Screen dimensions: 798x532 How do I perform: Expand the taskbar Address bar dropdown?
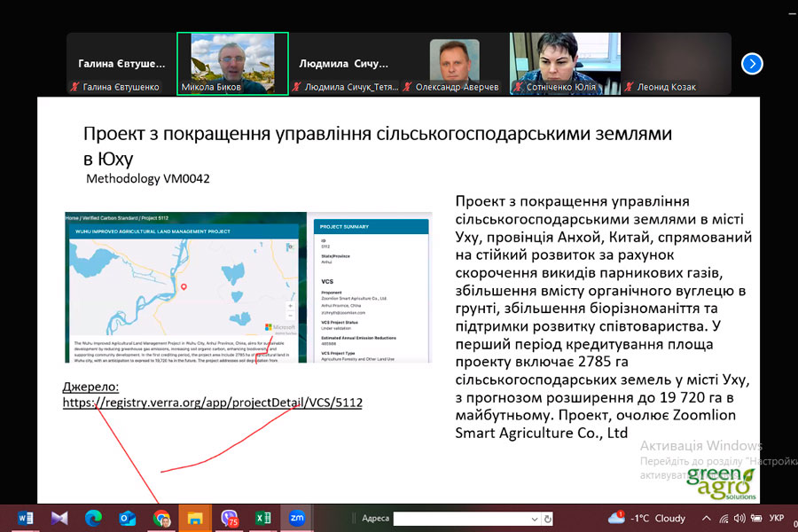534,518
